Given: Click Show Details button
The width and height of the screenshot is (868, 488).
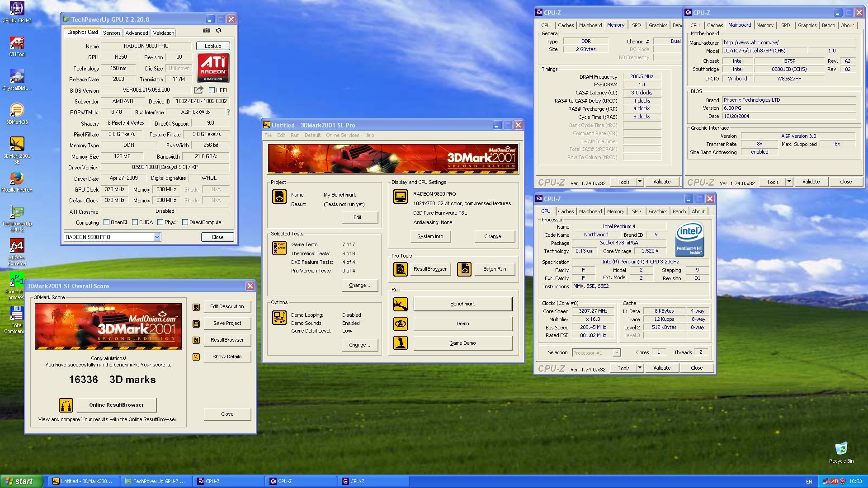Looking at the screenshot, I should (x=227, y=357).
